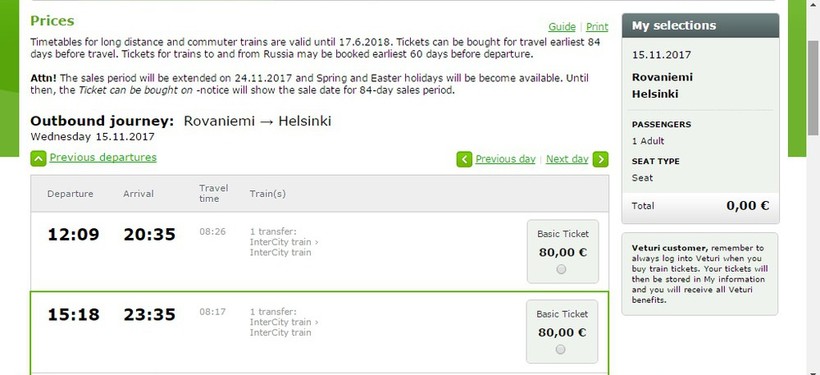Click the Departure column header

click(x=70, y=194)
